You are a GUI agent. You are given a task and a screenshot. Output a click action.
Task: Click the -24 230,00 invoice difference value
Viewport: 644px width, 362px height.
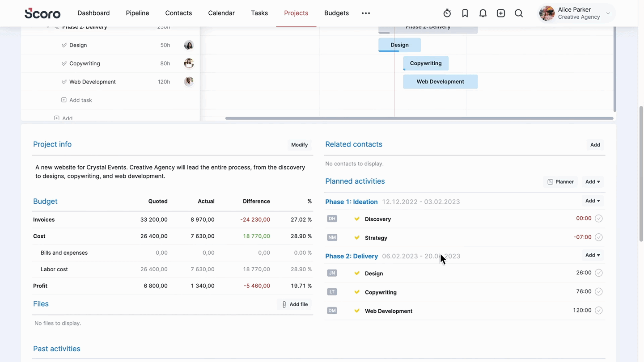[255, 219]
